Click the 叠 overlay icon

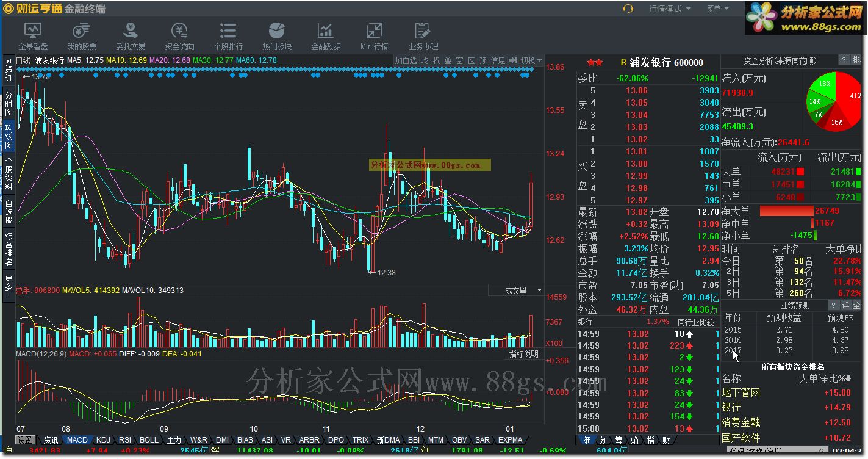coord(448,60)
